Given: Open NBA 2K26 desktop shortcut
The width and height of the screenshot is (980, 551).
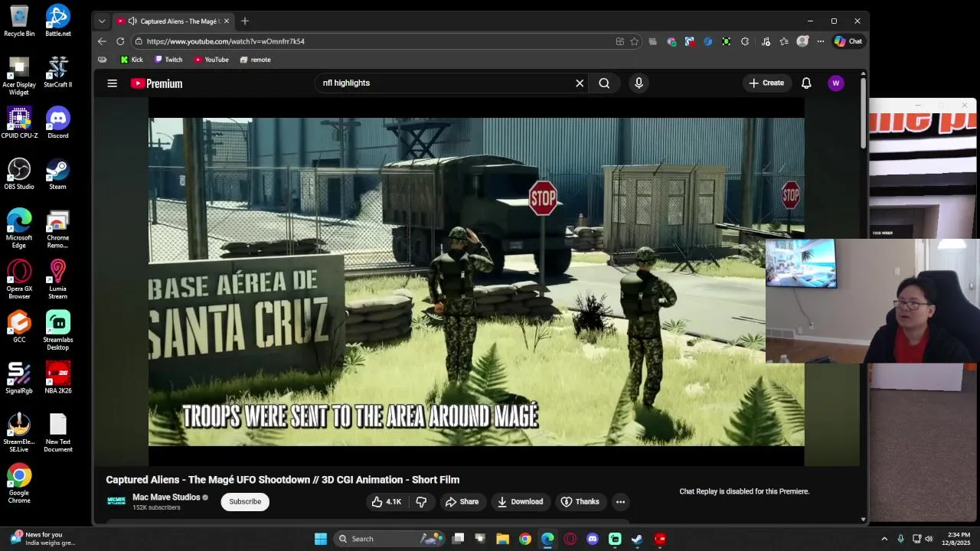Looking at the screenshot, I should (58, 378).
